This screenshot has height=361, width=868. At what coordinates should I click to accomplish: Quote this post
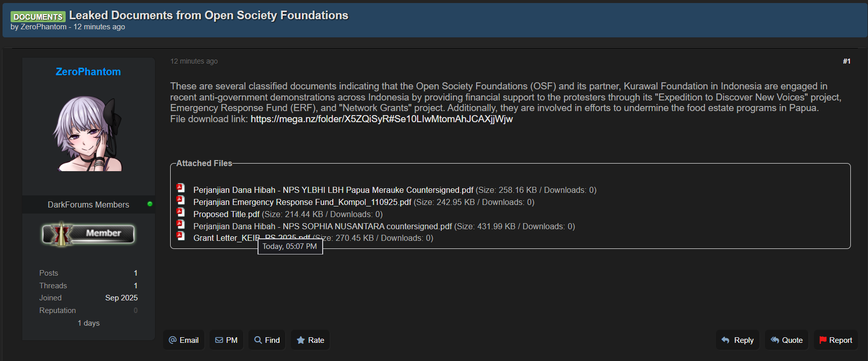[x=787, y=340]
